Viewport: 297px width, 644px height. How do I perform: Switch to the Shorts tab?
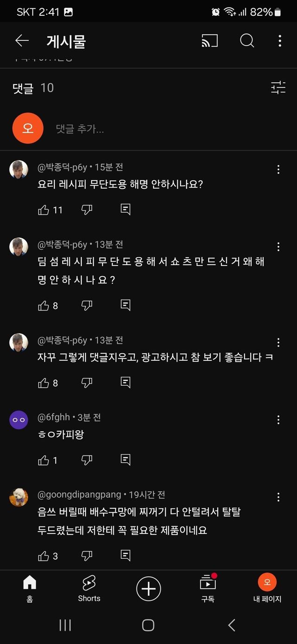[x=89, y=588]
